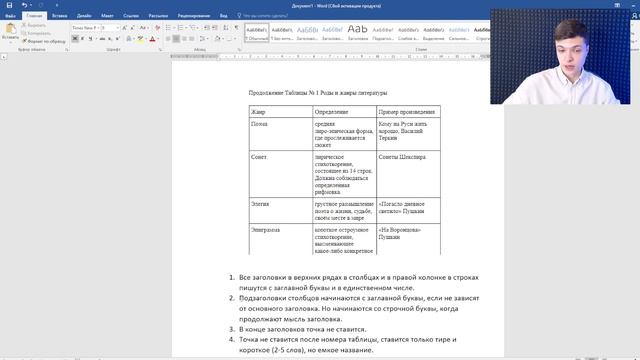Viewport: 640px width, 360px height.
Task: Align text right
Action: click(184, 39)
